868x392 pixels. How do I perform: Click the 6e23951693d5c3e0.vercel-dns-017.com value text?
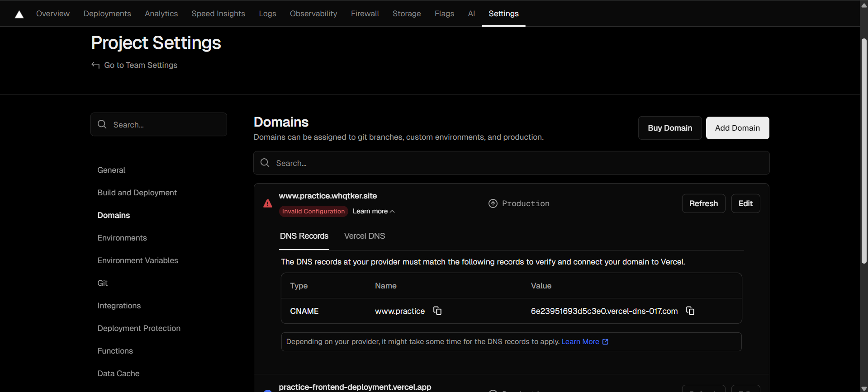604,311
